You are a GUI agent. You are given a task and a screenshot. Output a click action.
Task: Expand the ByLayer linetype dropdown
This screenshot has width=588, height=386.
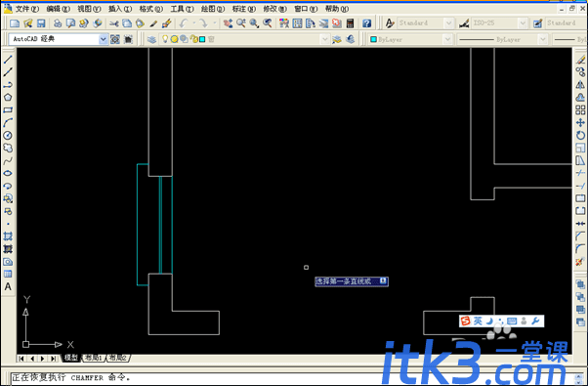tap(542, 39)
